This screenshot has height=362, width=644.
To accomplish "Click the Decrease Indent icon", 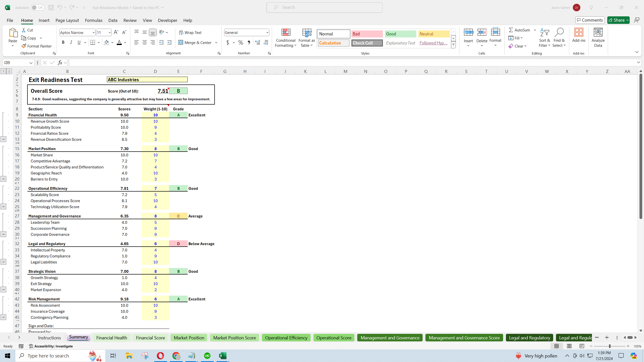I will pyautogui.click(x=162, y=42).
